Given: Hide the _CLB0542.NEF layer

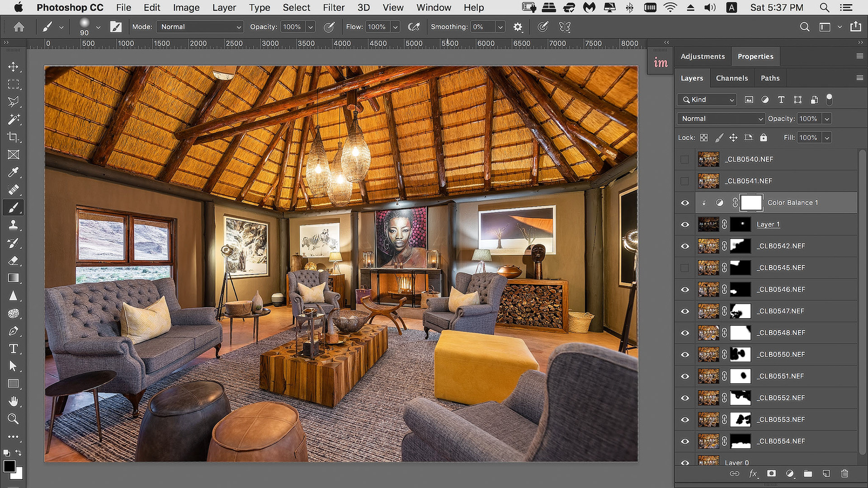Looking at the screenshot, I should point(685,246).
